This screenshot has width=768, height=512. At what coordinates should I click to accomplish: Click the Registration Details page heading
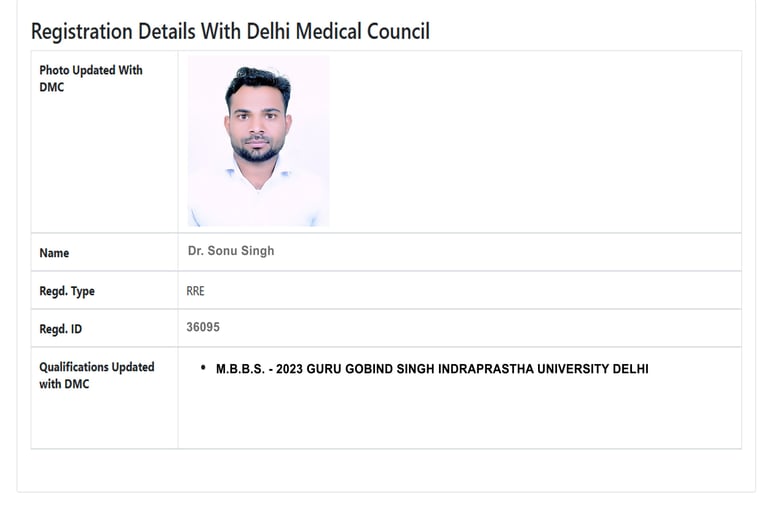pyautogui.click(x=230, y=31)
